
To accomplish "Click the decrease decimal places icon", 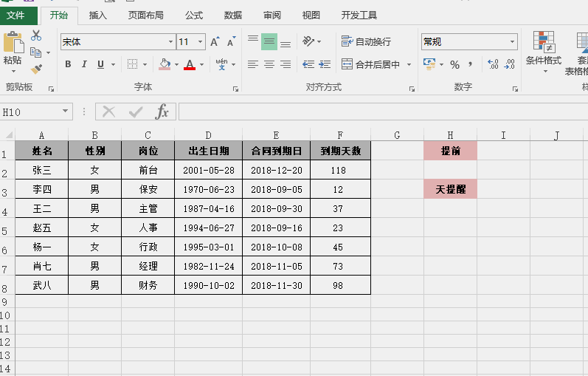I will pos(509,64).
